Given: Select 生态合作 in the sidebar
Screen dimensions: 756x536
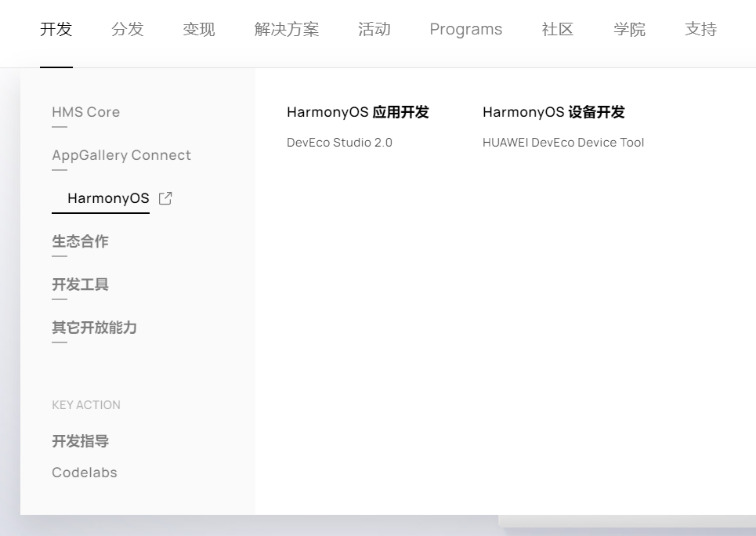Looking at the screenshot, I should pos(80,241).
